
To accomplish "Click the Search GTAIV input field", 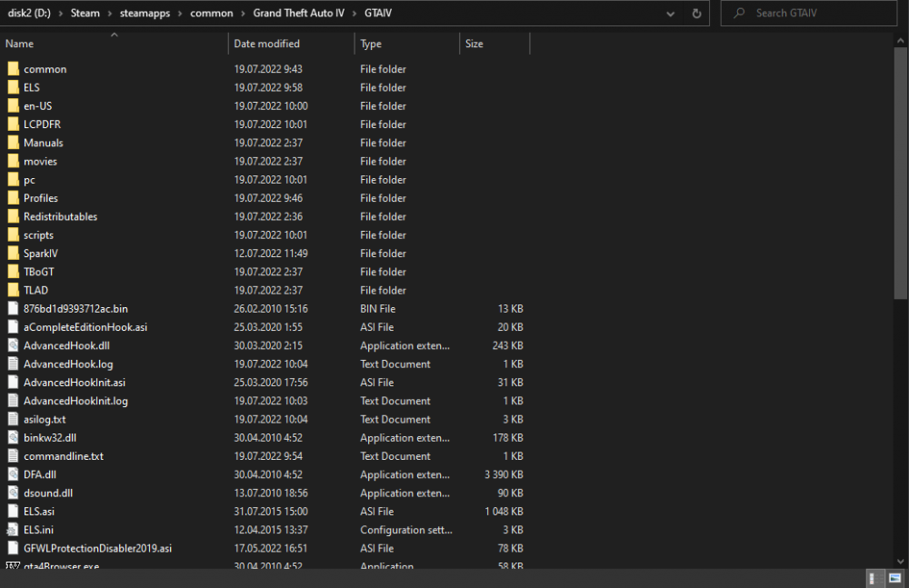I will tap(809, 13).
